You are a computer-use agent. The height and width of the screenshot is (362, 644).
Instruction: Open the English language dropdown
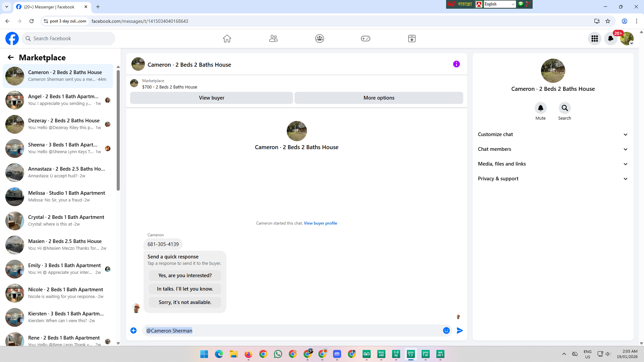[499, 4]
